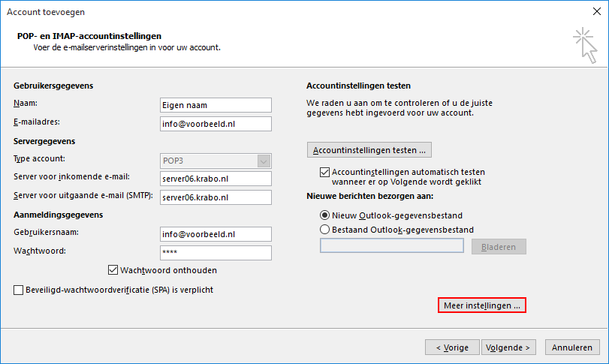Viewport: 609px width, 364px height.
Task: Toggle the Wachtwoord onthouden checkbox
Action: 114,270
